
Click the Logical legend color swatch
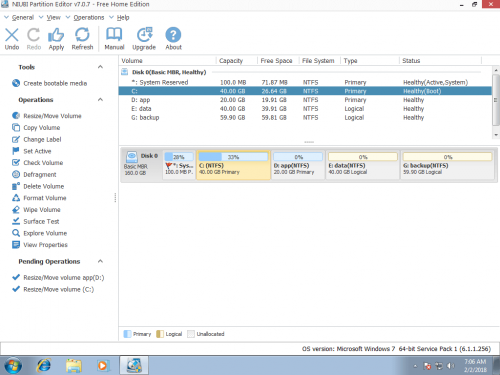160,334
